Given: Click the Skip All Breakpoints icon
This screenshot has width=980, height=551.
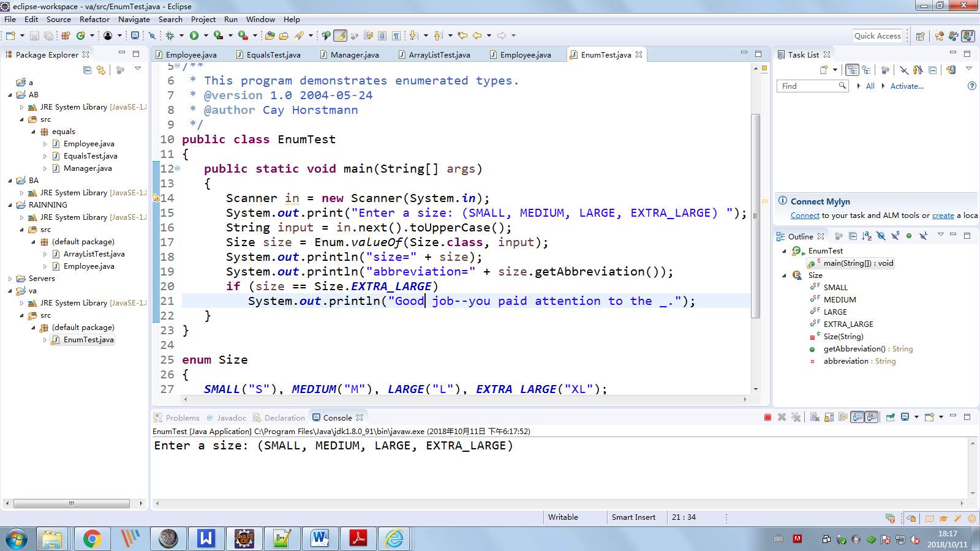Looking at the screenshot, I should click(x=152, y=36).
